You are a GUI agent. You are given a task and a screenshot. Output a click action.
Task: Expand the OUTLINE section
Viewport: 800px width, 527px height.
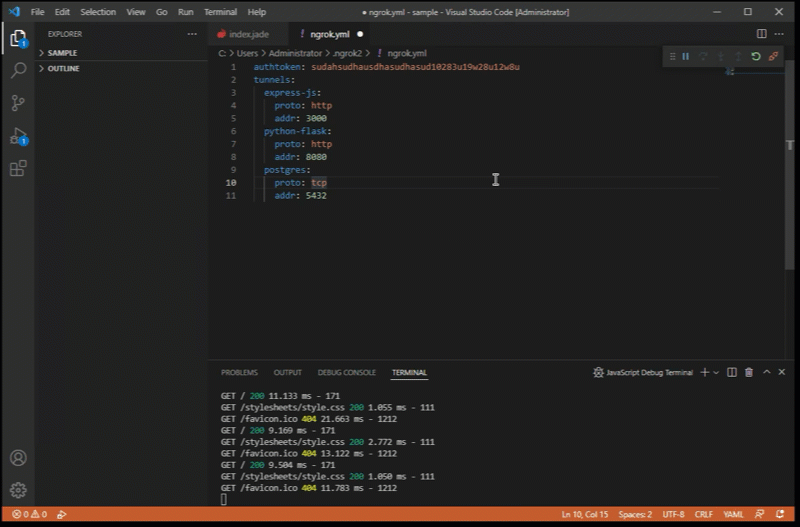coord(62,68)
